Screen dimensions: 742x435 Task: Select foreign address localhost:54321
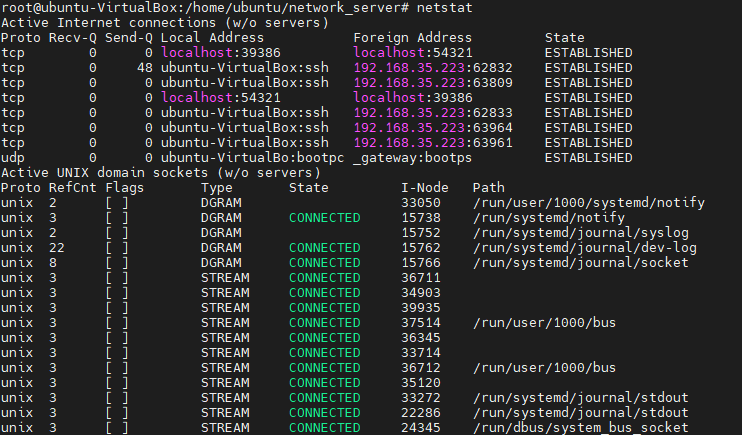[413, 53]
